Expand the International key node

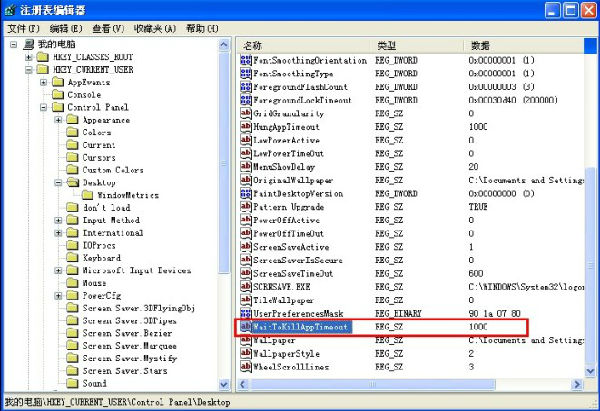point(58,232)
